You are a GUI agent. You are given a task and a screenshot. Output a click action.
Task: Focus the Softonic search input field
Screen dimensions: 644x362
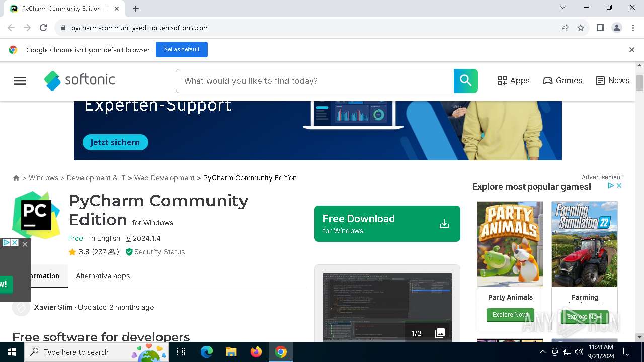(315, 81)
